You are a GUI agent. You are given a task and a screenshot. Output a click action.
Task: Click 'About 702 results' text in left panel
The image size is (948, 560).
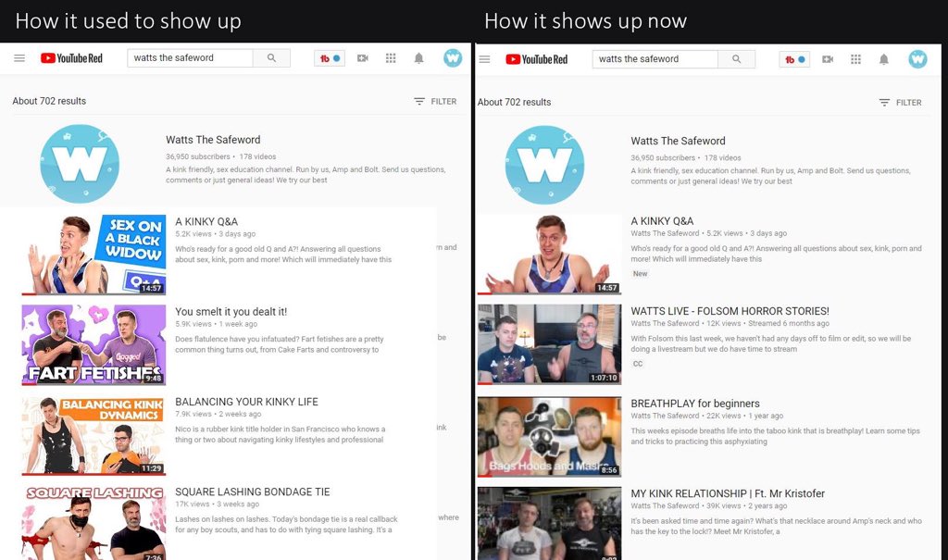pyautogui.click(x=49, y=101)
